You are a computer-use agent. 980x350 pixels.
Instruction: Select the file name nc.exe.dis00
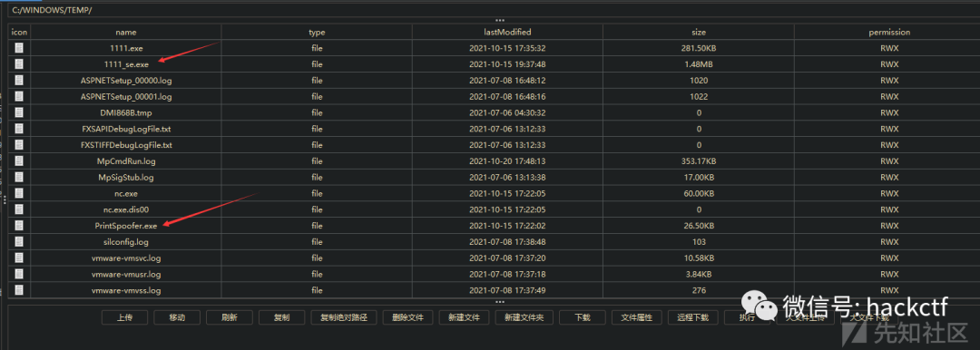pos(125,209)
